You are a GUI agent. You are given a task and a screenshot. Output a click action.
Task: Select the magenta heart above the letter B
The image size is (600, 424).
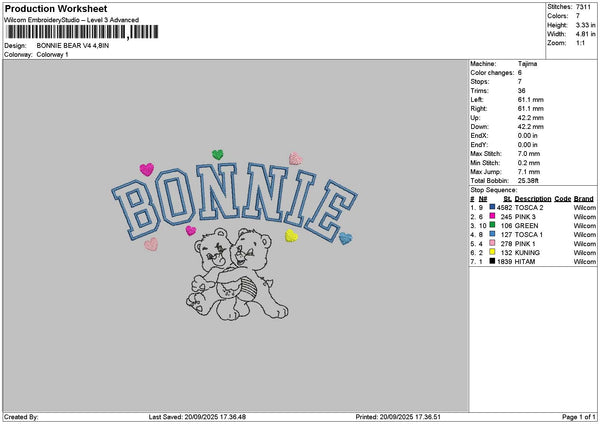pyautogui.click(x=147, y=169)
